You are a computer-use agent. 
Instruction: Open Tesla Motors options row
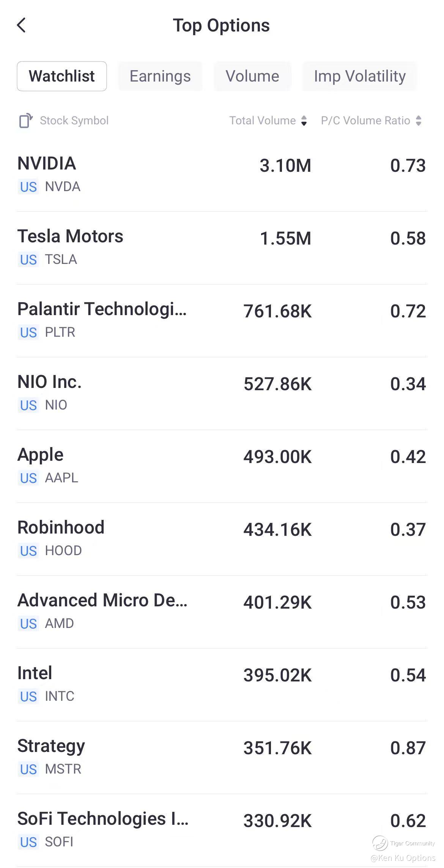(222, 247)
